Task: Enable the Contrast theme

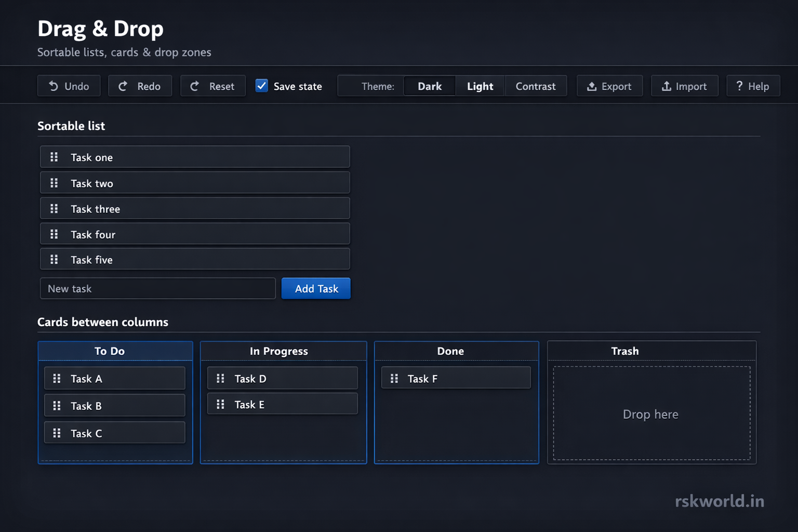Action: [x=536, y=86]
